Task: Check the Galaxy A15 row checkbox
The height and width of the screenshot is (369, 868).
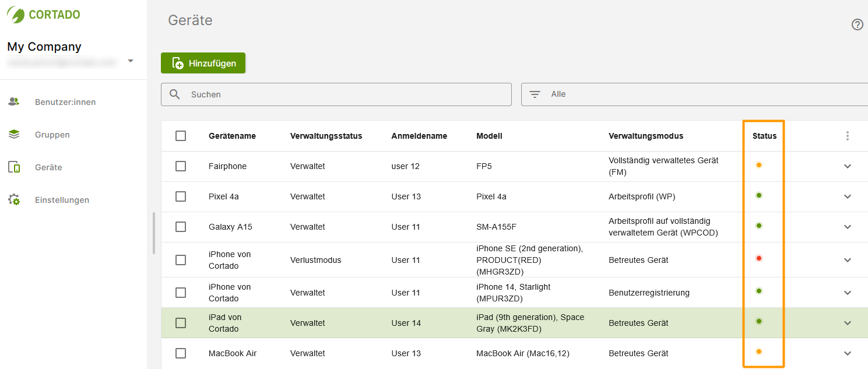Action: pos(181,227)
